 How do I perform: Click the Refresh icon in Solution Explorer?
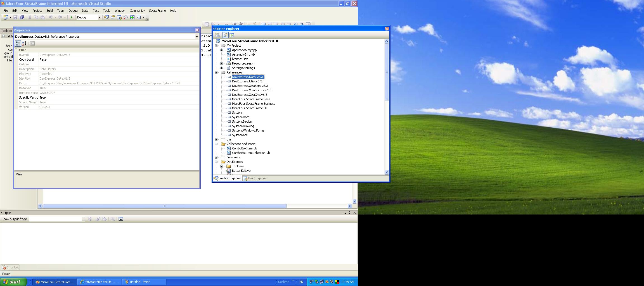(x=232, y=35)
